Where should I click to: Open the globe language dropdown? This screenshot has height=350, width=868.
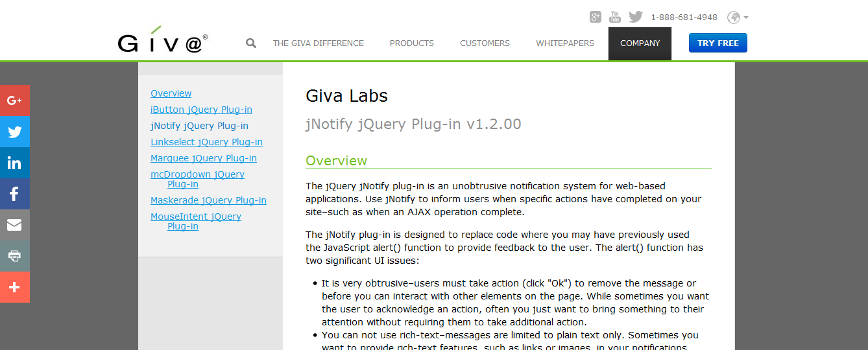tap(738, 17)
